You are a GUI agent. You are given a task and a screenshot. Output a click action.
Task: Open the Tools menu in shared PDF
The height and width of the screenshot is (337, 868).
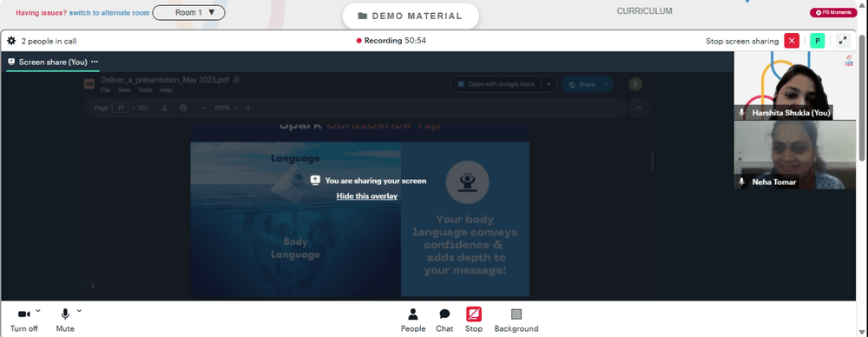click(145, 90)
